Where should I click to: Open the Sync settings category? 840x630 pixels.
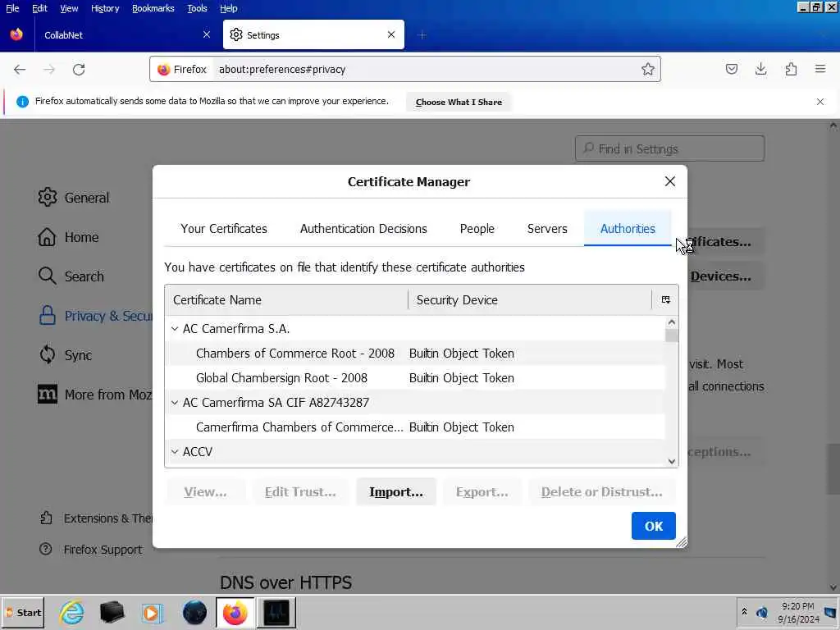66,355
